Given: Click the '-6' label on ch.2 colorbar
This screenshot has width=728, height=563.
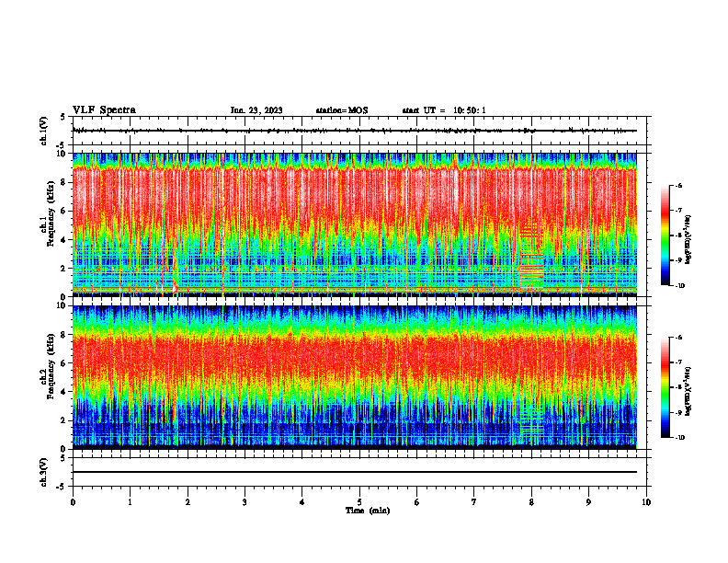Looking at the screenshot, I should tap(678, 338).
